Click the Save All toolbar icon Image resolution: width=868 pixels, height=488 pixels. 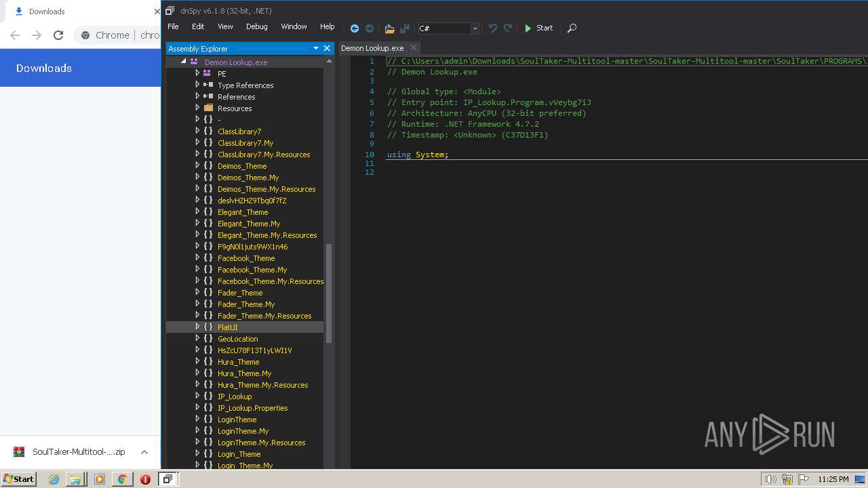click(405, 28)
